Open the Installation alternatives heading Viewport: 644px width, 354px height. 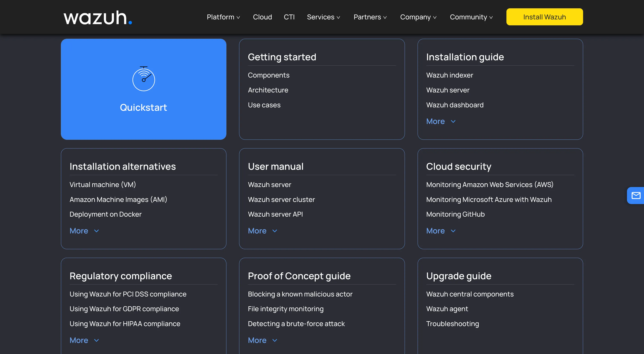coord(122,167)
